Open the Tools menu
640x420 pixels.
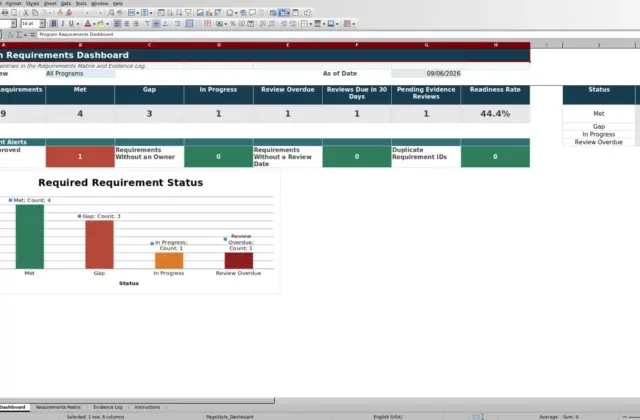click(x=81, y=3)
